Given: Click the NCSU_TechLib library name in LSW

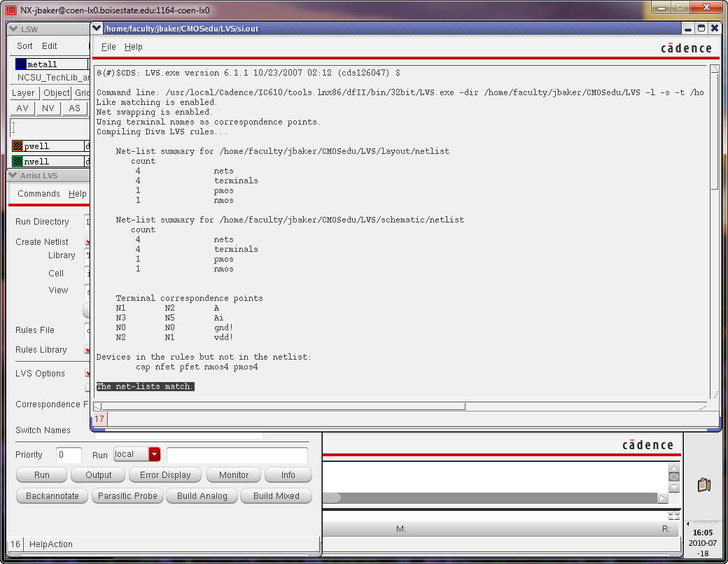Looking at the screenshot, I should tap(53, 78).
